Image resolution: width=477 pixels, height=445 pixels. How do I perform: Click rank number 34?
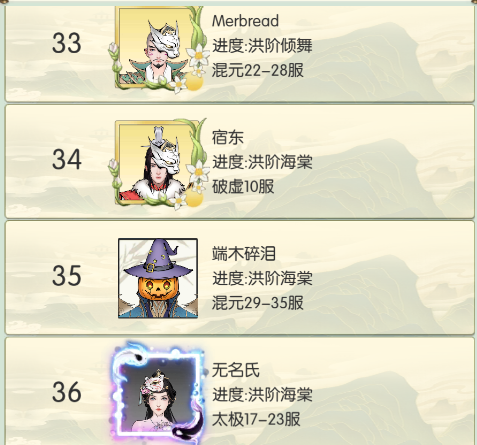click(67, 159)
